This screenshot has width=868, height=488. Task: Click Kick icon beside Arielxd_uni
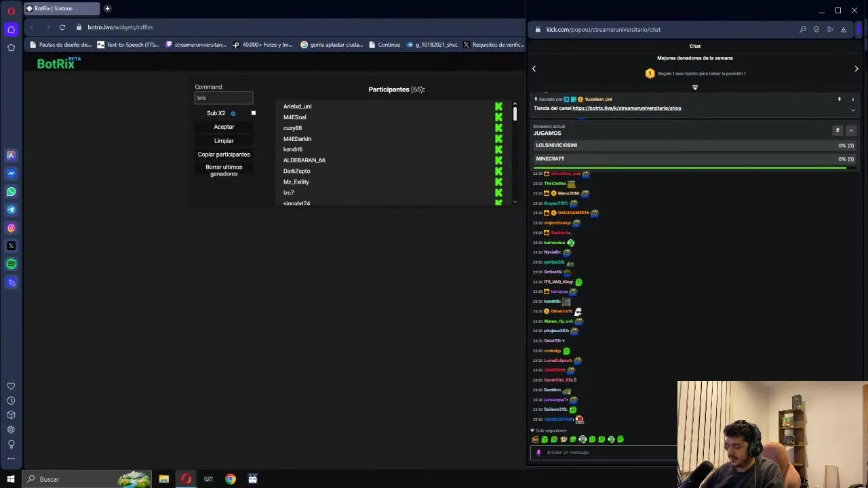498,106
